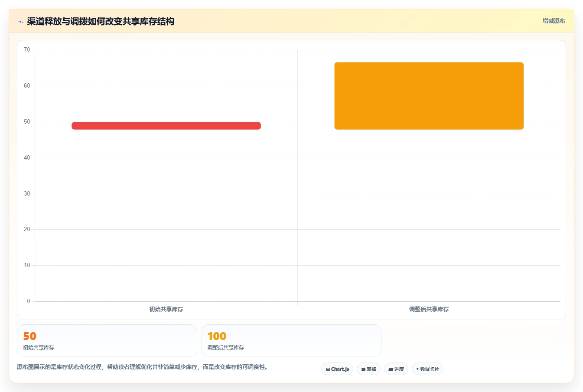The height and width of the screenshot is (392, 583).
Task: Click the 进度 tag chip
Action: [x=396, y=369]
